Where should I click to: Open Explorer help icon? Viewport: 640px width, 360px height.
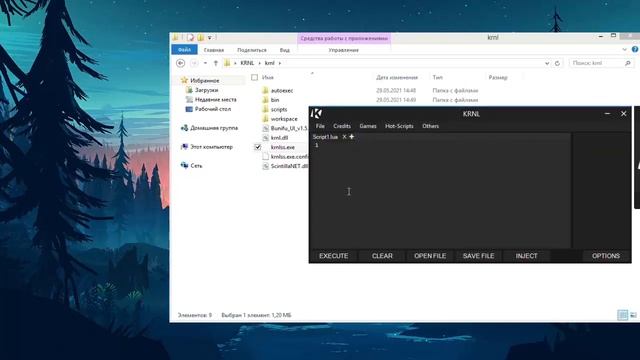click(635, 49)
